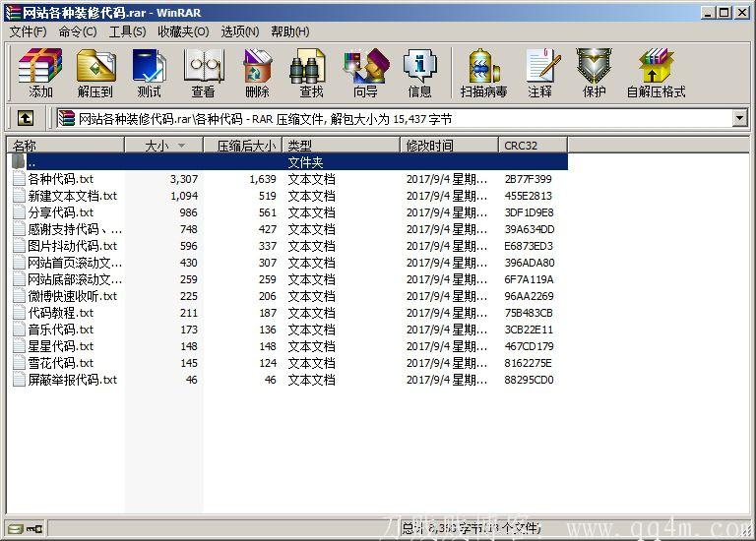Click the size value 3,307
Image resolution: width=756 pixels, height=541 pixels.
click(184, 179)
